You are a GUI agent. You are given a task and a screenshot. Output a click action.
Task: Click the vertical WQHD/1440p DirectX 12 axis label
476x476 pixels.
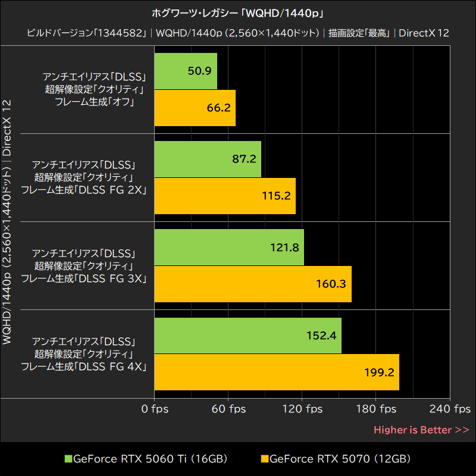point(7,222)
